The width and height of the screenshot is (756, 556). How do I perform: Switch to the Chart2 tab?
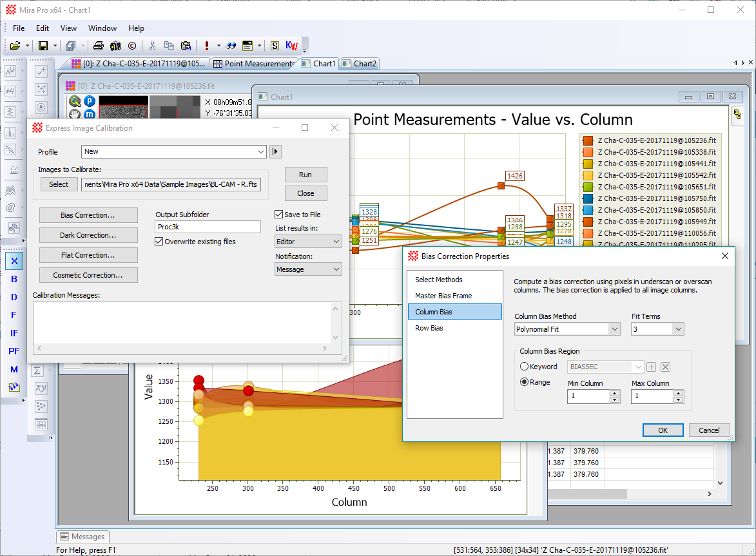pyautogui.click(x=360, y=64)
